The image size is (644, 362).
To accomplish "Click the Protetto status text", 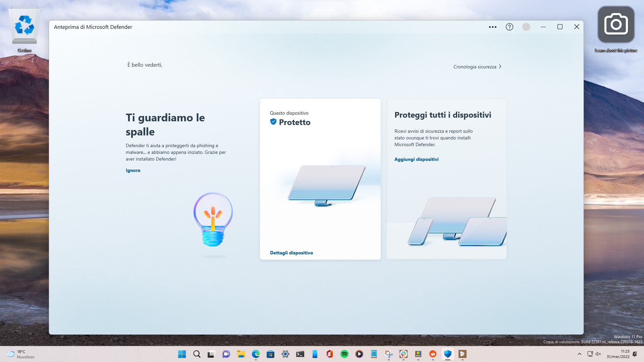I will tap(294, 122).
